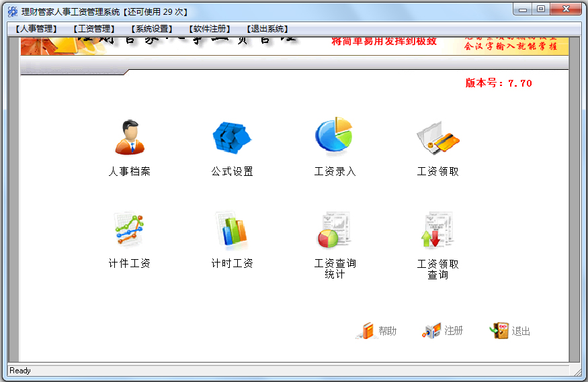This screenshot has height=382, width=588.
Task: Click the 退出 door icon
Action: [499, 331]
